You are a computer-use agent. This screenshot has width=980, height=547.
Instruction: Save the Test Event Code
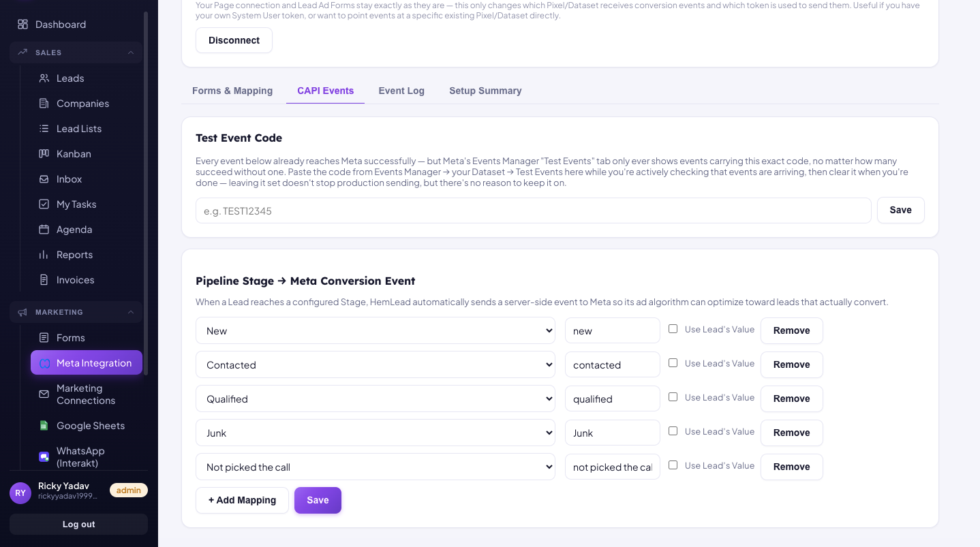900,210
